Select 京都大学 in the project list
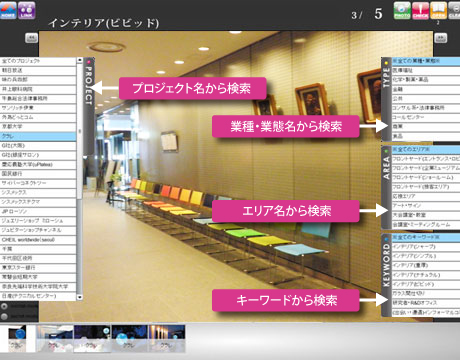 click(x=38, y=127)
